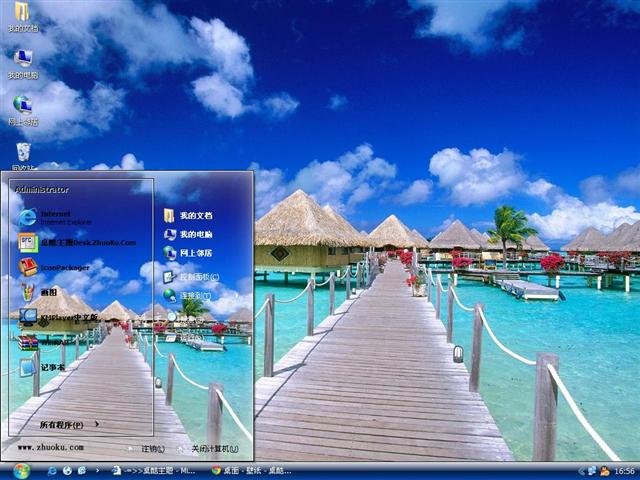Image resolution: width=640 pixels, height=480 pixels.
Task: Click the 注销(L) log off button
Action: coord(147,449)
